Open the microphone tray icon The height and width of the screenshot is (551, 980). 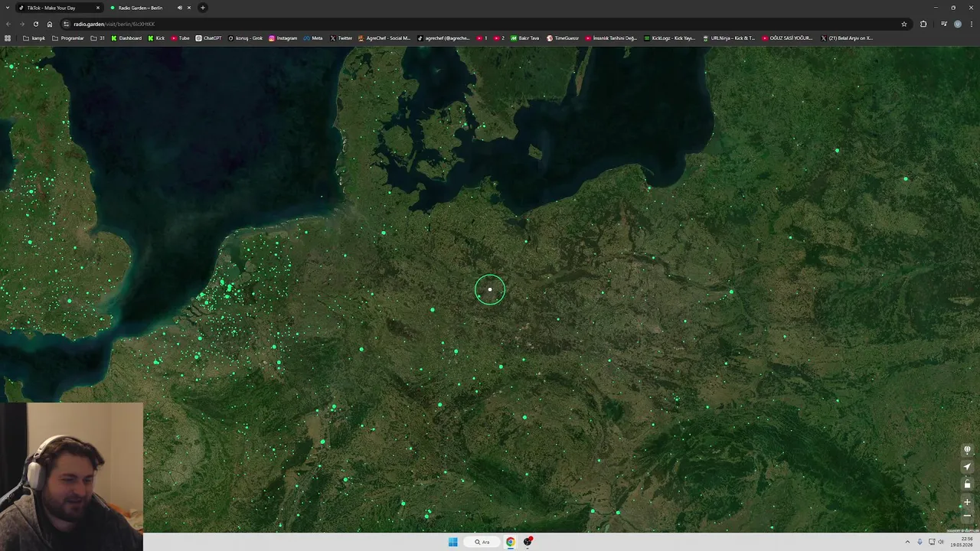tap(920, 542)
